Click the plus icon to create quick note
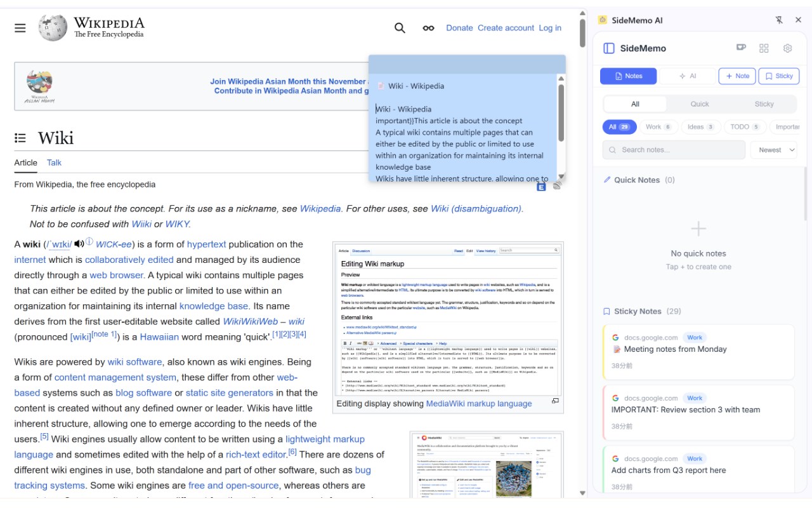 tap(698, 229)
